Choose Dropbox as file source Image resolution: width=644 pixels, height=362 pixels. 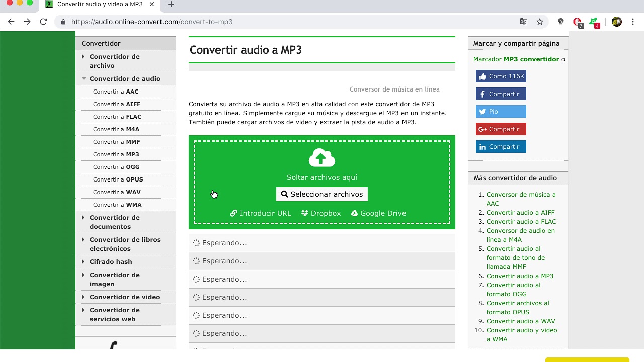321,213
